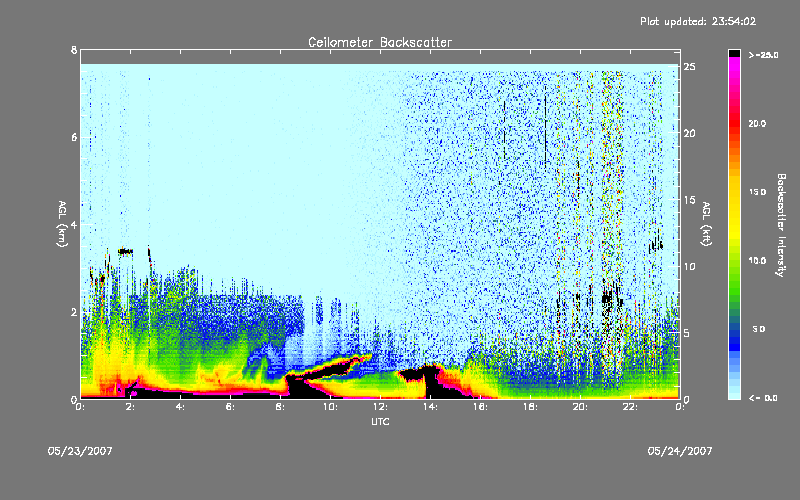Select the 'UTC' axis label
Image resolution: width=800 pixels, height=500 pixels.
(380, 421)
